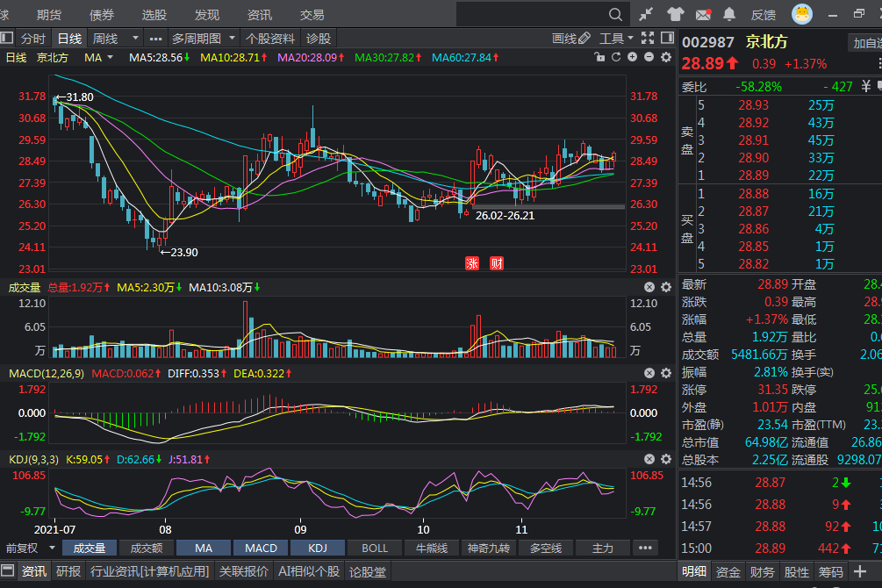
Task: Open the skin theme shirt icon
Action: point(675,14)
